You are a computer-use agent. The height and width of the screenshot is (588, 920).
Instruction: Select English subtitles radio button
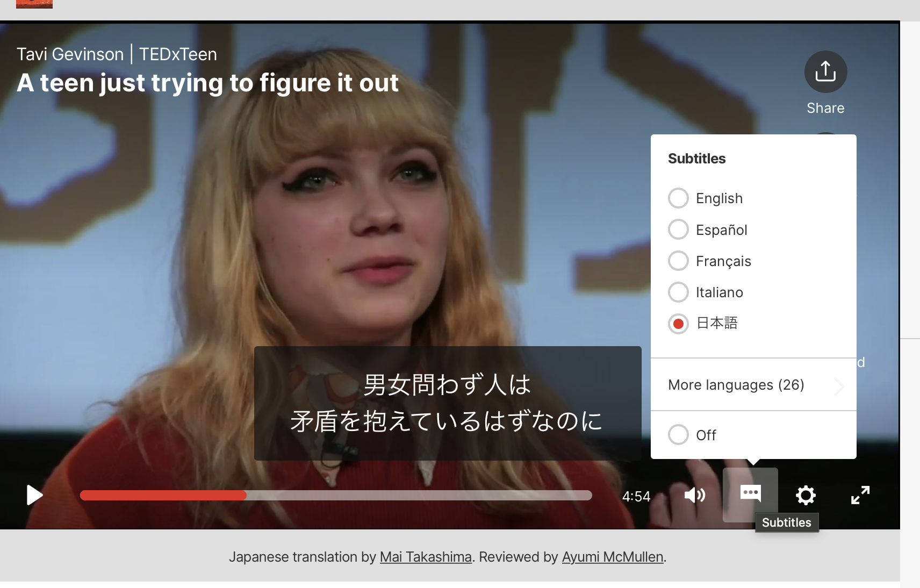point(679,198)
